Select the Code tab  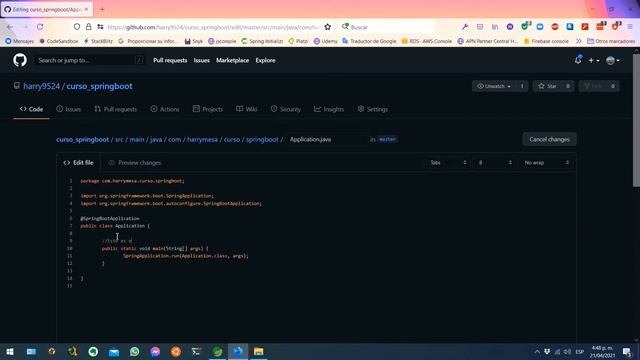31,109
